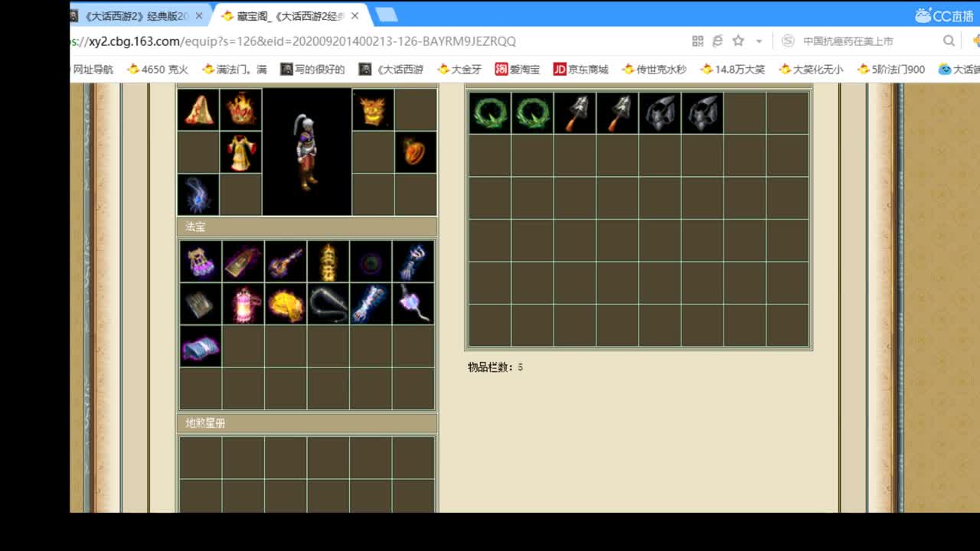Click the blue scroll treasure in first row
Image resolution: width=980 pixels, height=551 pixels.
[x=413, y=262]
